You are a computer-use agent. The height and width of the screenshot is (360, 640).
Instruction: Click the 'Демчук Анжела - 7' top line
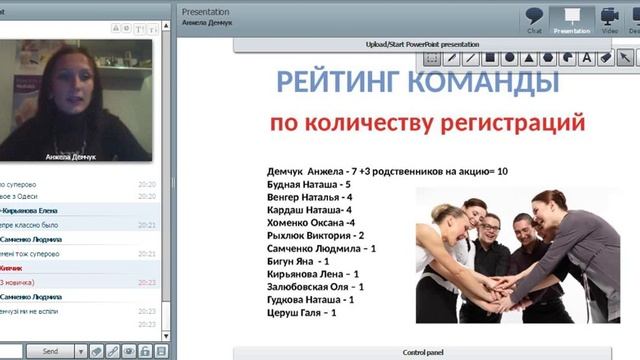pyautogui.click(x=387, y=171)
